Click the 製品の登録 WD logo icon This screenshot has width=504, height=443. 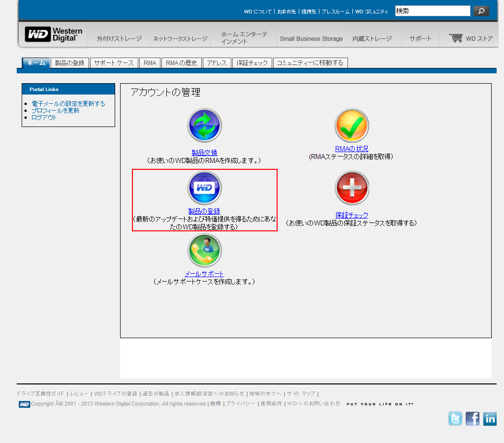(x=204, y=188)
